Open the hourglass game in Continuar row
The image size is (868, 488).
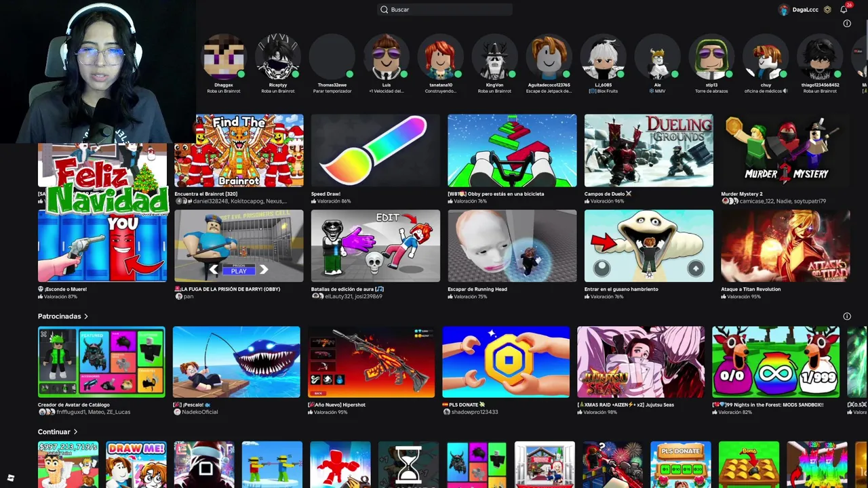(408, 465)
